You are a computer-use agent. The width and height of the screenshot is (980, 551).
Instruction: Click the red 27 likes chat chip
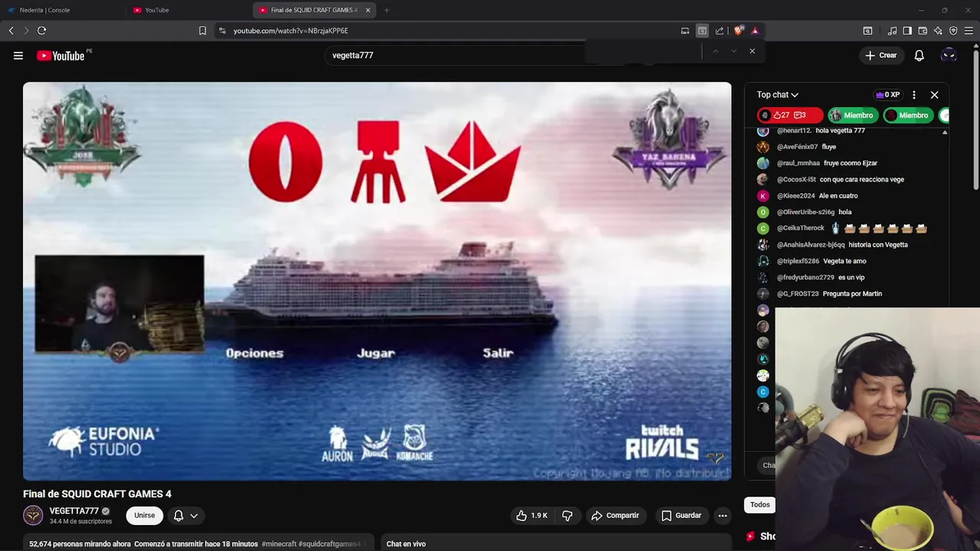pyautogui.click(x=789, y=116)
